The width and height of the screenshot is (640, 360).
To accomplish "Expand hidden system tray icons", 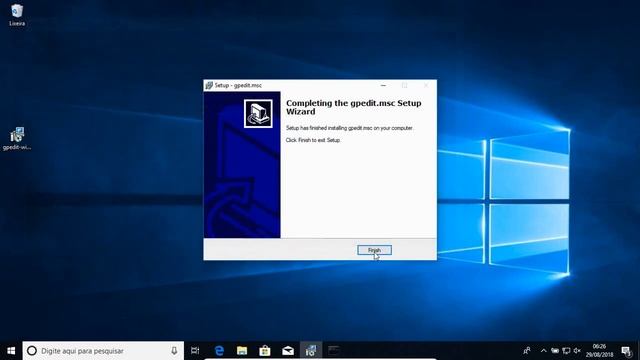I will [x=543, y=351].
